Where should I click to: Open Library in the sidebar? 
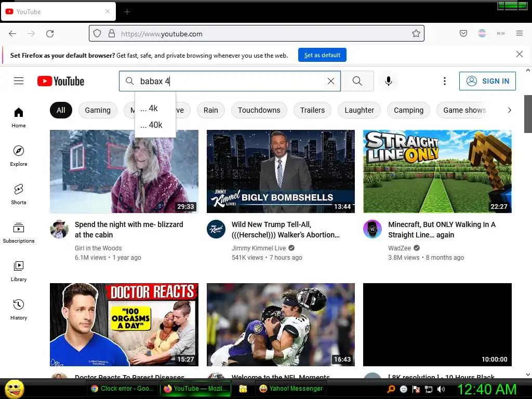click(x=19, y=271)
